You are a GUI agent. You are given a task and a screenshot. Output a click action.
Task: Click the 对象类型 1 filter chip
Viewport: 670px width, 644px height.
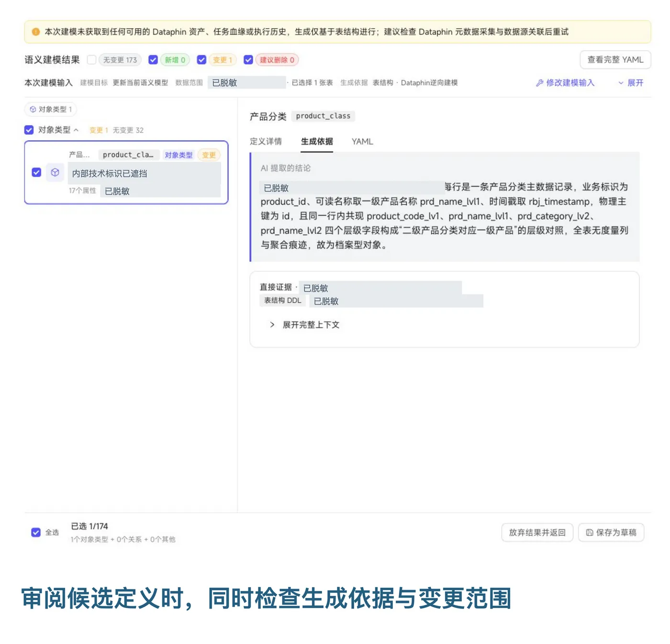51,110
